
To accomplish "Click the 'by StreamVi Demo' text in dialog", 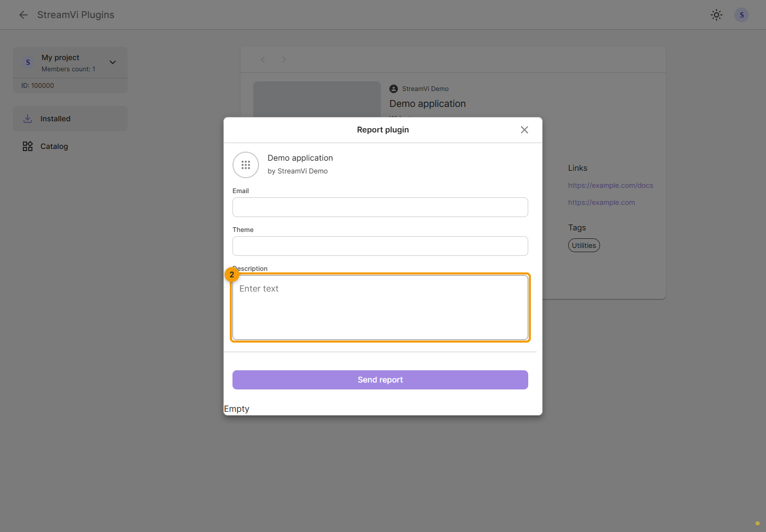I will pyautogui.click(x=297, y=171).
